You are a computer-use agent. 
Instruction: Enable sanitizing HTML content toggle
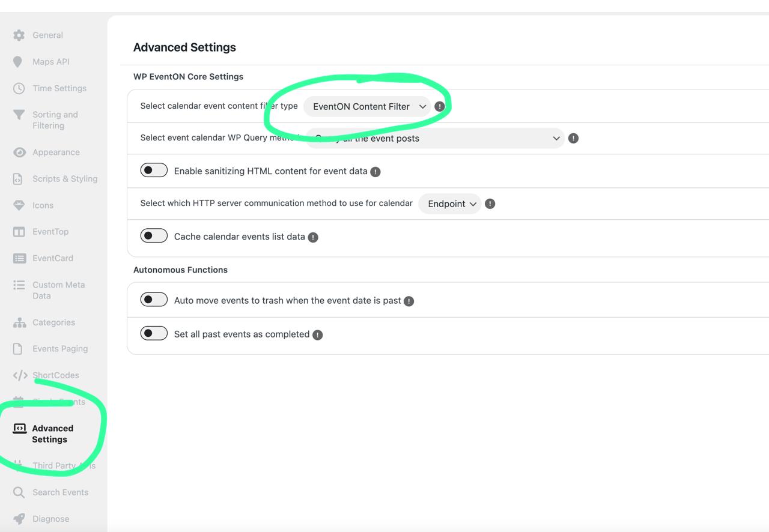click(x=154, y=171)
